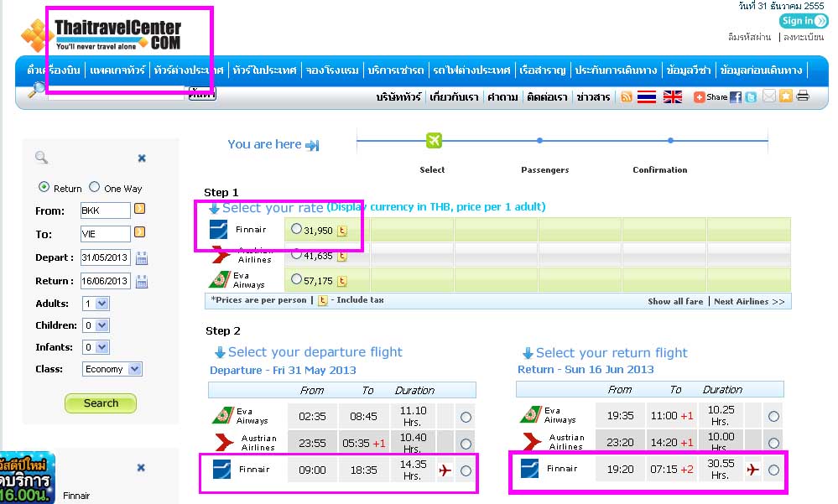The height and width of the screenshot is (504, 838).
Task: Select the Austrian Airlines 41,635 fare
Action: click(296, 254)
